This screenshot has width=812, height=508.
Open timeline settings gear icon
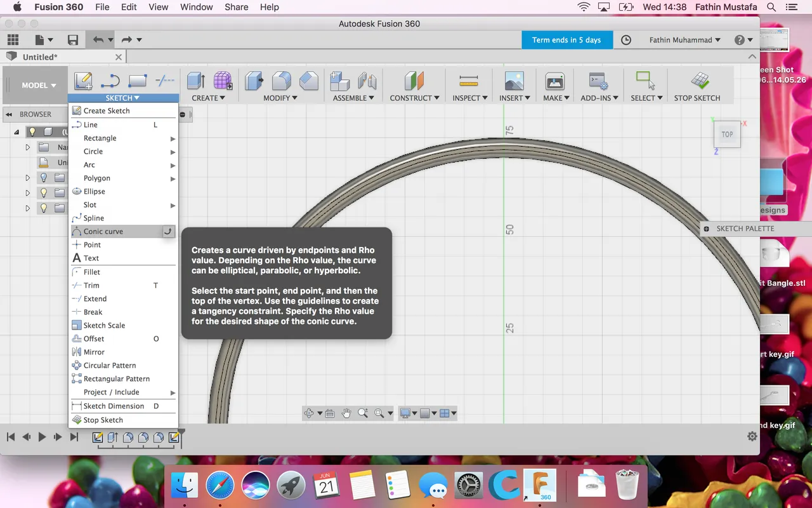pos(752,436)
